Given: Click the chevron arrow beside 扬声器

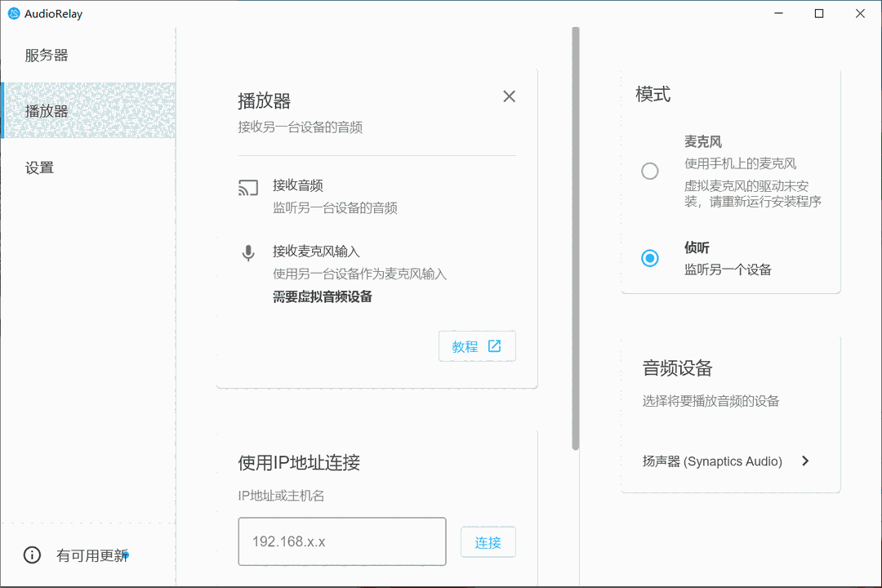Looking at the screenshot, I should coord(805,461).
